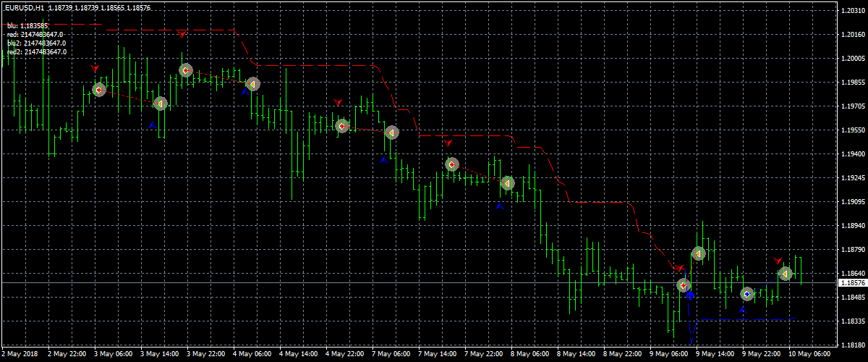Select the yellow-arrow circle above 4 May 06:00

(x=252, y=84)
